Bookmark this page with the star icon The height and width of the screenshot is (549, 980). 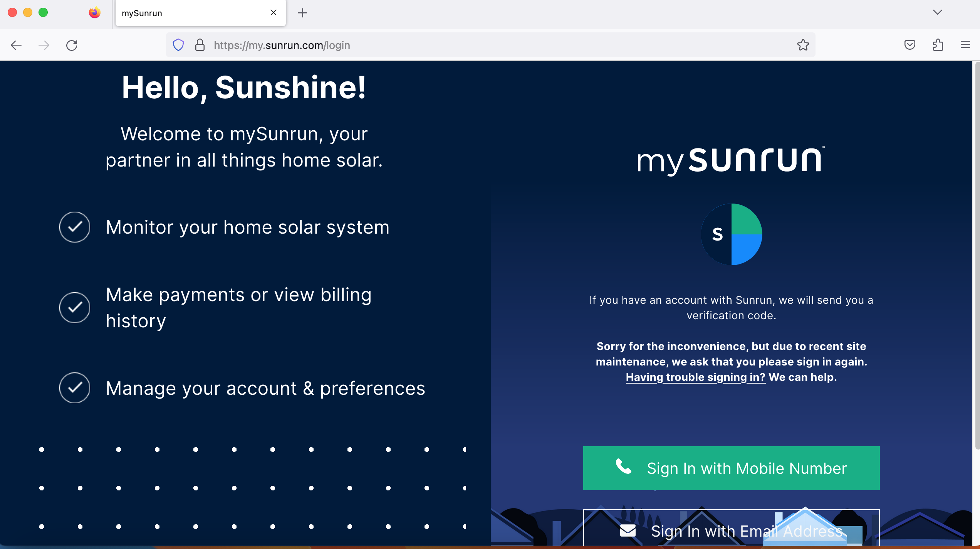(x=804, y=45)
